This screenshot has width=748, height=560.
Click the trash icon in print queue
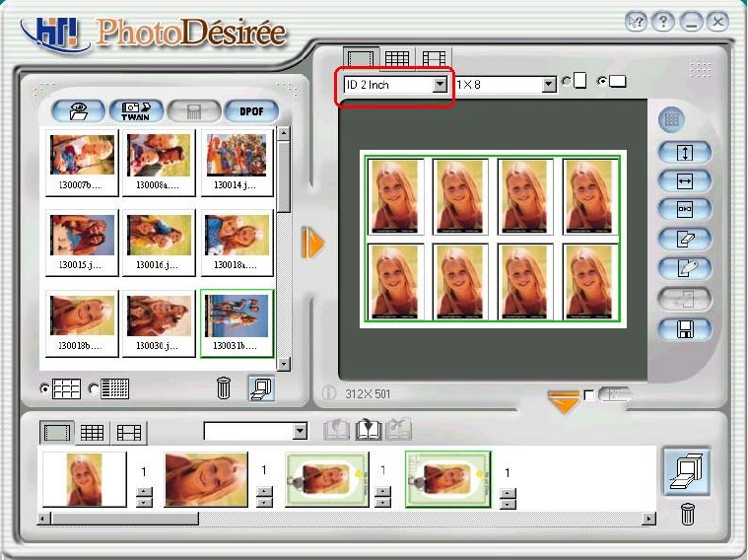688,514
